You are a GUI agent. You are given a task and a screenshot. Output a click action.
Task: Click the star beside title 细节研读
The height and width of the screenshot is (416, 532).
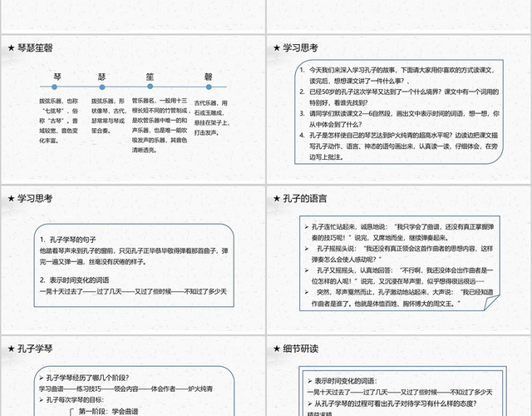click(x=277, y=349)
